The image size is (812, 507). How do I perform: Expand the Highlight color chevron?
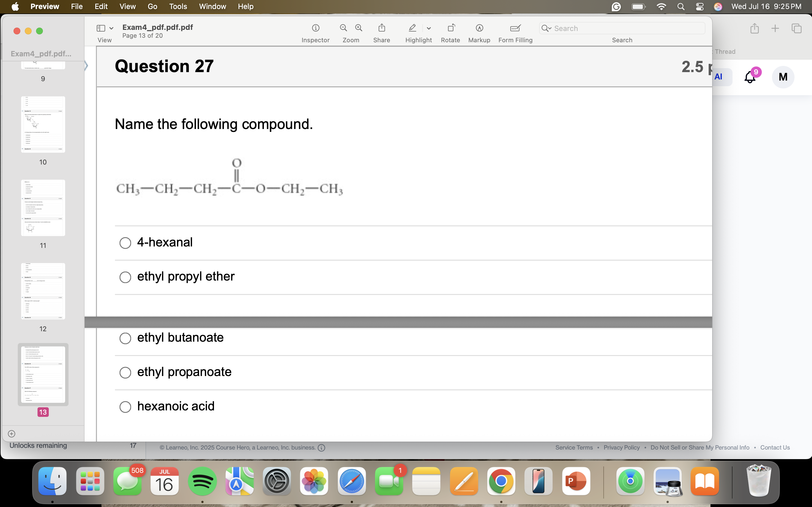pyautogui.click(x=429, y=28)
